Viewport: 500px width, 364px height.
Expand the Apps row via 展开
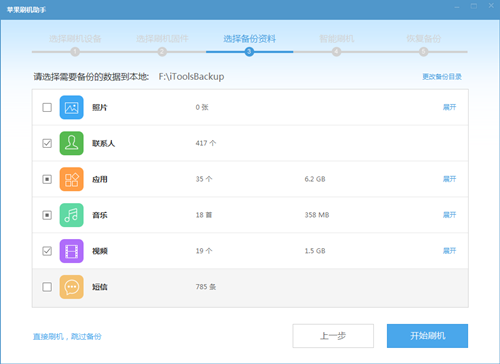(449, 179)
